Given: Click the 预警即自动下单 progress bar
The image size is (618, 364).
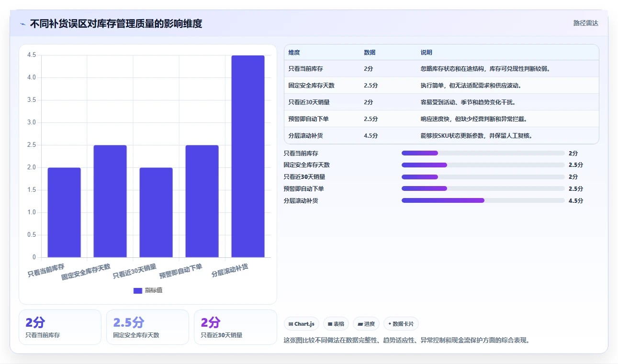Looking at the screenshot, I should [483, 189].
